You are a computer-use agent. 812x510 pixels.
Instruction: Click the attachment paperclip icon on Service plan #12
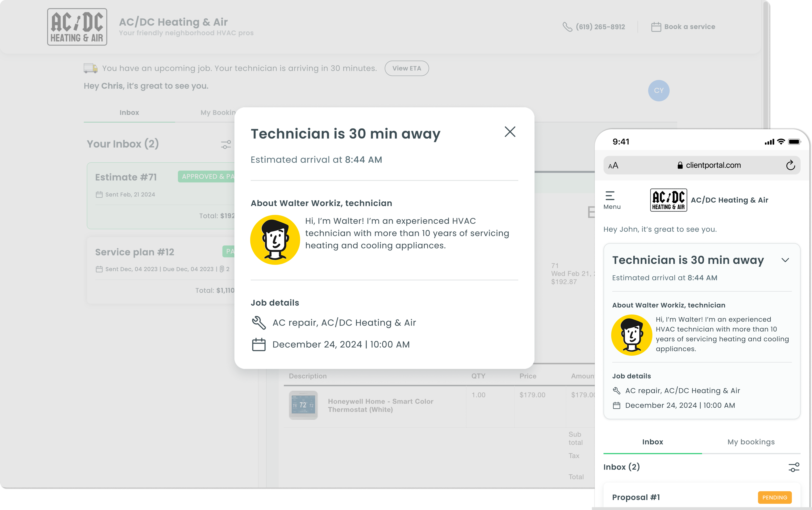click(222, 269)
